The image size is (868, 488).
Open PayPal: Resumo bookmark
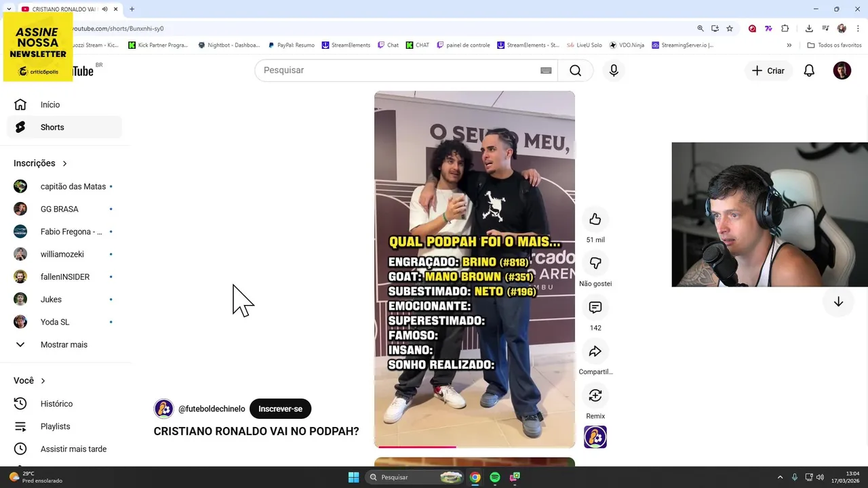click(291, 45)
